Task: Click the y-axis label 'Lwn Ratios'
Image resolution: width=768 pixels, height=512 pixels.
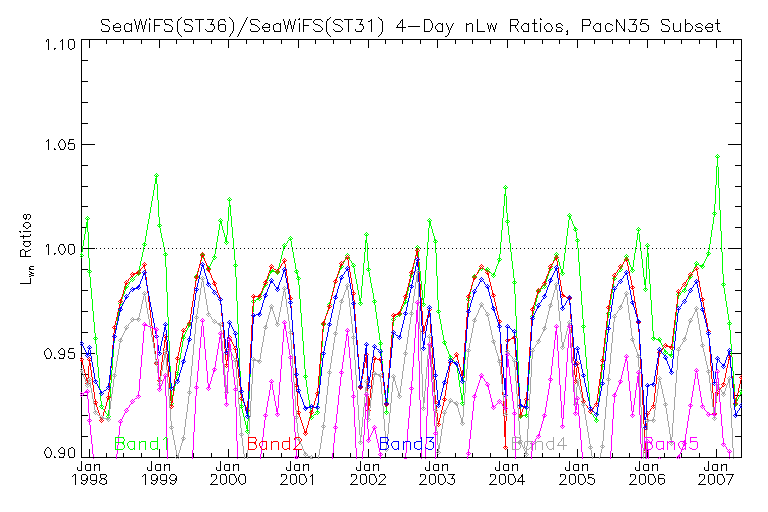Action: [x=25, y=249]
